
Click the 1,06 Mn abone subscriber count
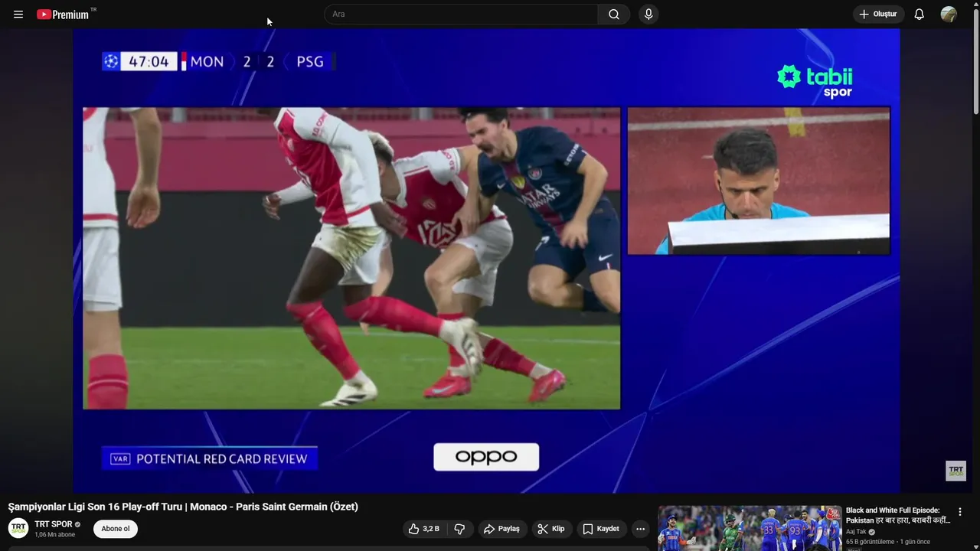(x=54, y=535)
